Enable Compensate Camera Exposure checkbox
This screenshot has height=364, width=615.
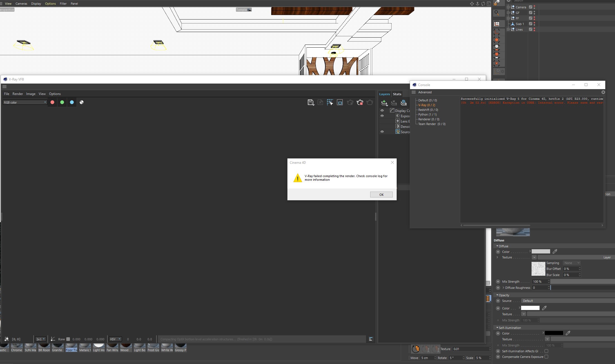pyautogui.click(x=546, y=357)
